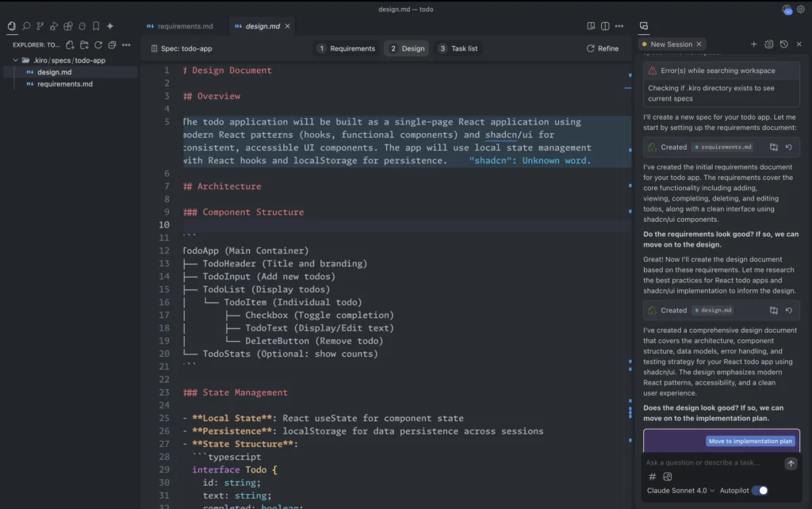Click the '### State Management' heading line

pos(235,392)
